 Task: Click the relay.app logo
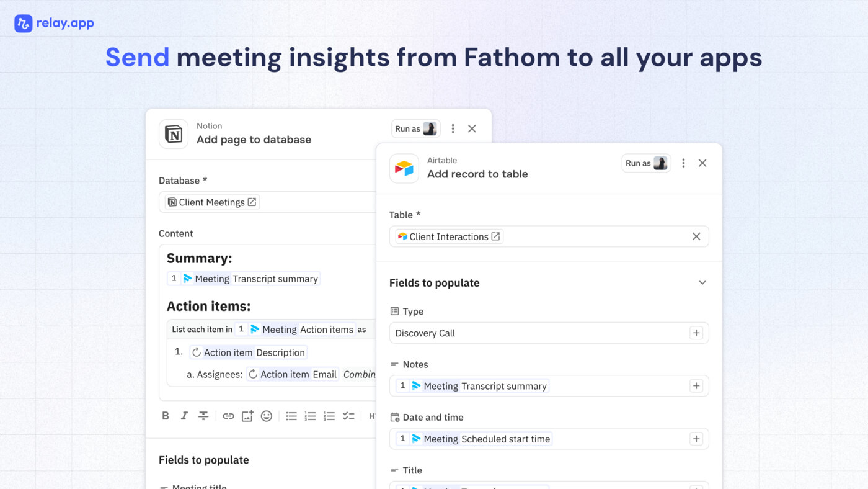click(x=54, y=24)
